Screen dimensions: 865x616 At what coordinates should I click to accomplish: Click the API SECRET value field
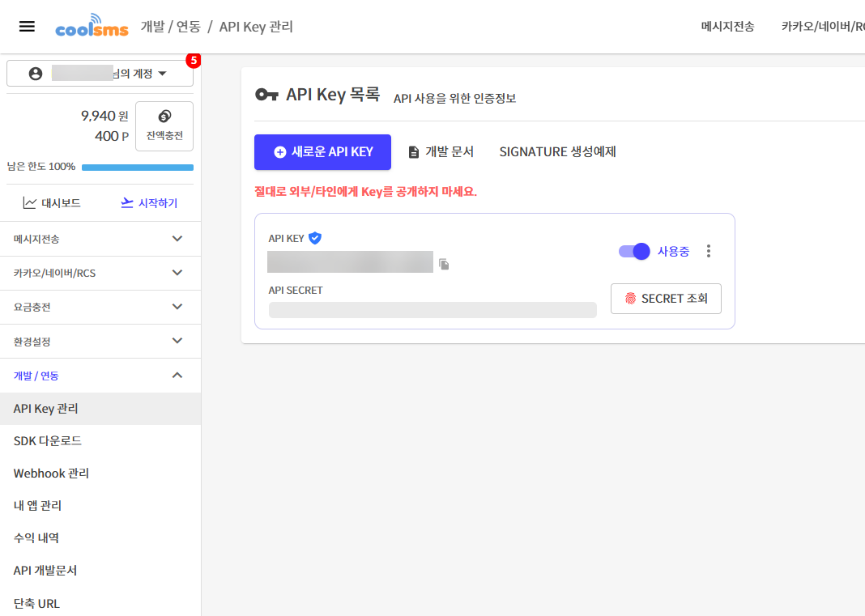pos(433,310)
